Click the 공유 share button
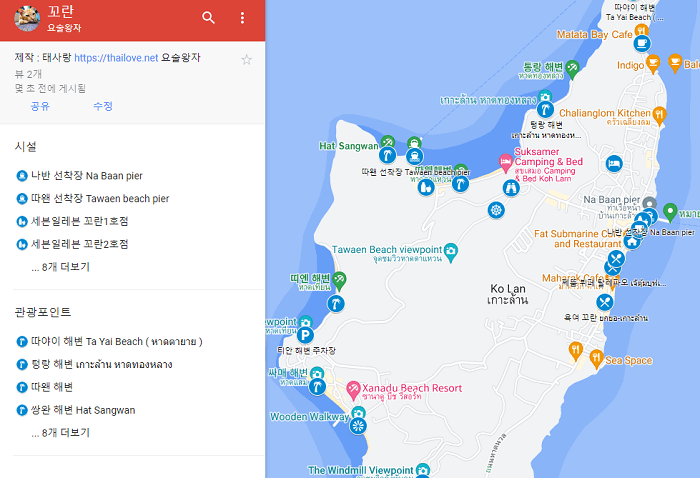This screenshot has width=700, height=478. pos(40,106)
